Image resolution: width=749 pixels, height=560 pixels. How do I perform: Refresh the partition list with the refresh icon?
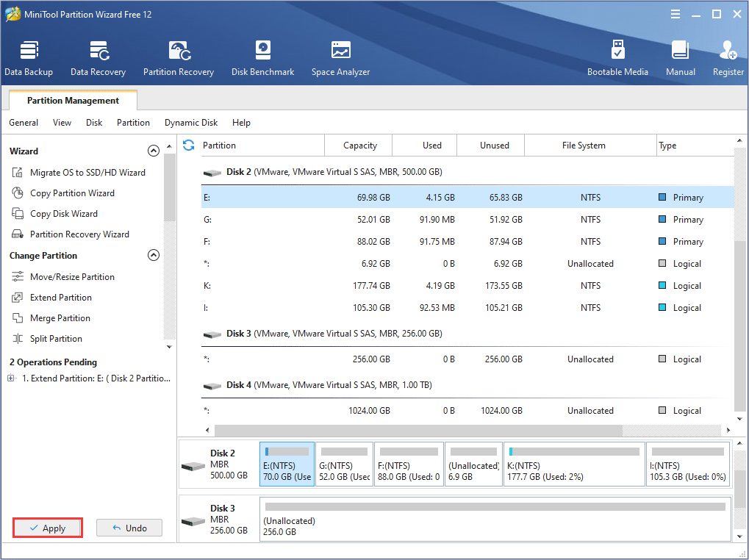(189, 146)
